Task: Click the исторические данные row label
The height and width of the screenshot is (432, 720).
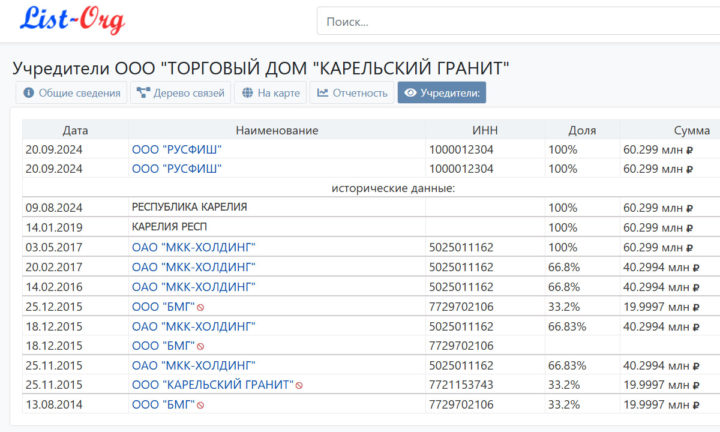Action: tap(393, 188)
